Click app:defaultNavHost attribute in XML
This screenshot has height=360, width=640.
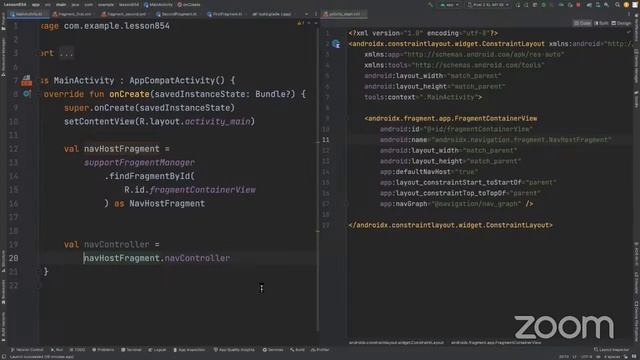429,171
